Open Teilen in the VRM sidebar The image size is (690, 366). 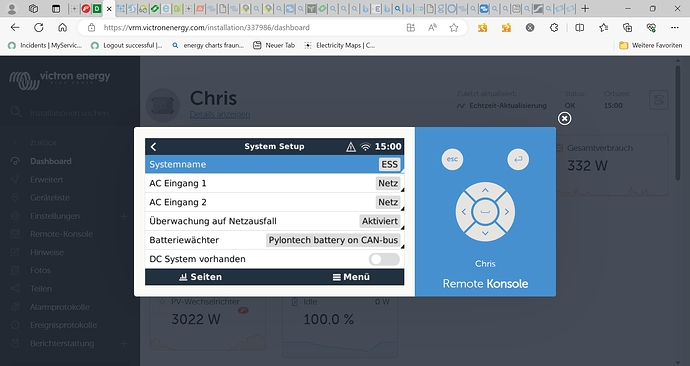(x=41, y=289)
